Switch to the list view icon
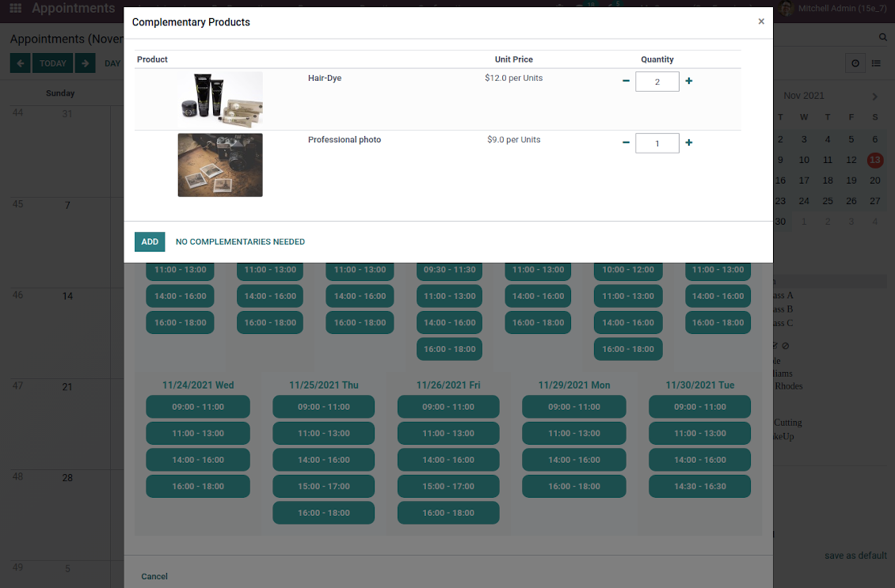This screenshot has width=895, height=588. (876, 63)
